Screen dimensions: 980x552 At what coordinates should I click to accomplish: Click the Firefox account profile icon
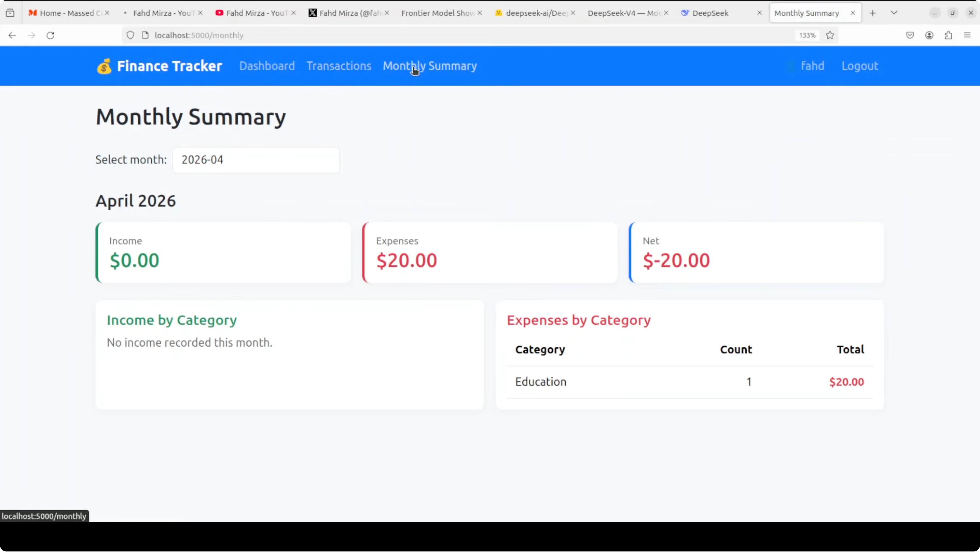point(929,35)
